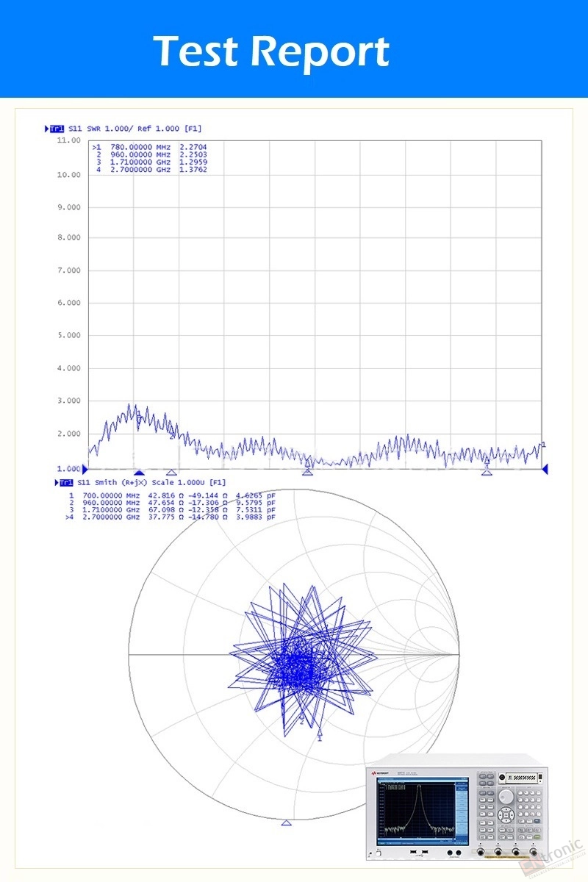Click the Tr1 badge beside S11 Smith
Viewport: 588px width, 882px height.
click(66, 482)
